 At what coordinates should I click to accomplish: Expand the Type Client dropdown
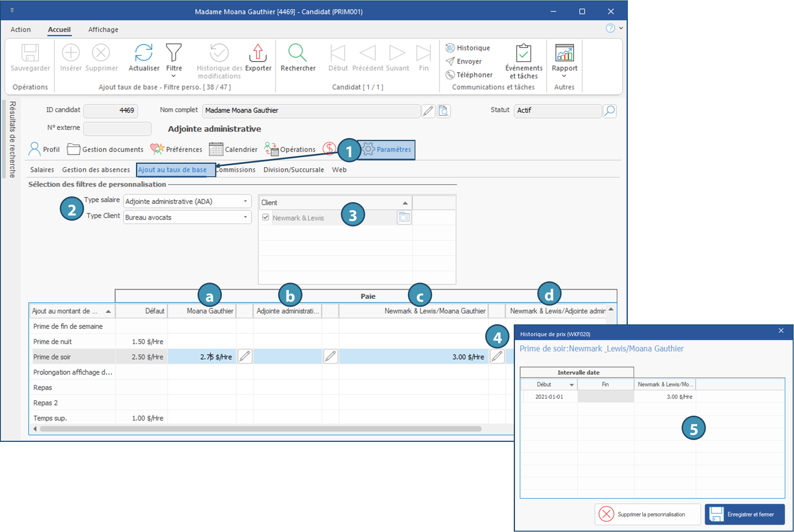245,217
